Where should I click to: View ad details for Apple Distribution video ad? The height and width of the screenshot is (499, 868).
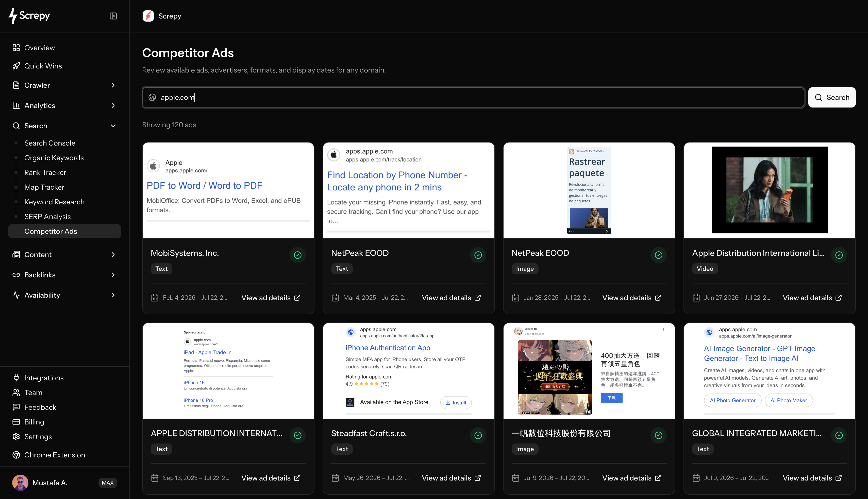812,298
